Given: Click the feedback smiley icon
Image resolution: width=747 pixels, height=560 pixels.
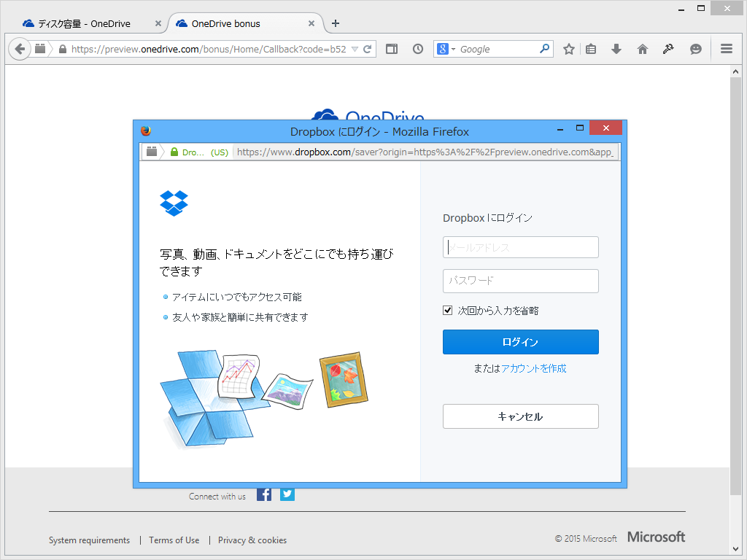Looking at the screenshot, I should (x=695, y=48).
